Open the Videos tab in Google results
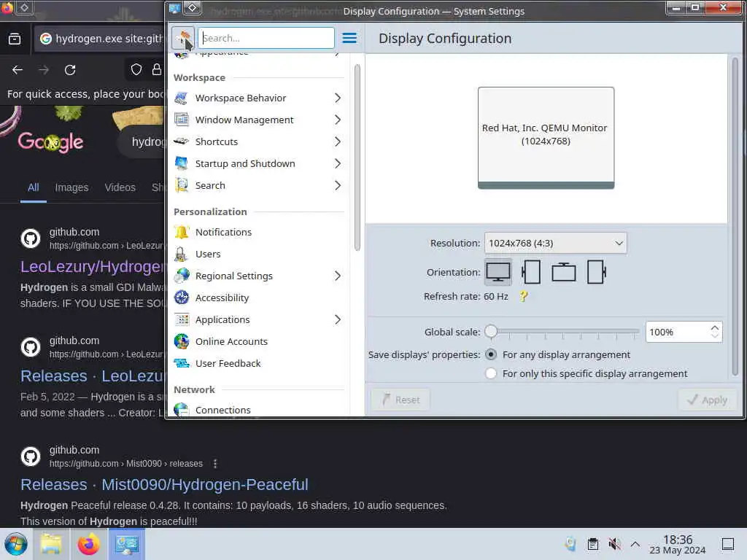Screen dimensions: 747x560 (120, 187)
